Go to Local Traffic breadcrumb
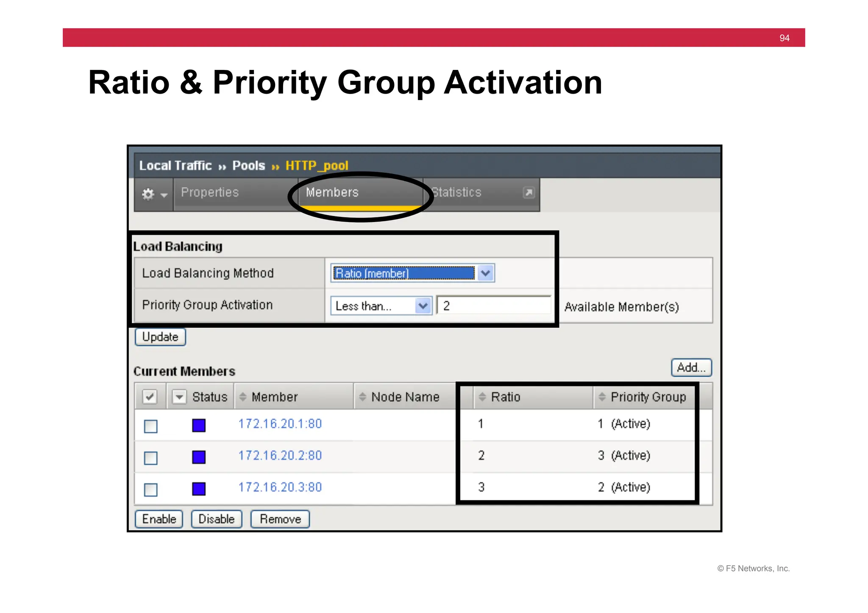The width and height of the screenshot is (868, 613). [x=175, y=166]
